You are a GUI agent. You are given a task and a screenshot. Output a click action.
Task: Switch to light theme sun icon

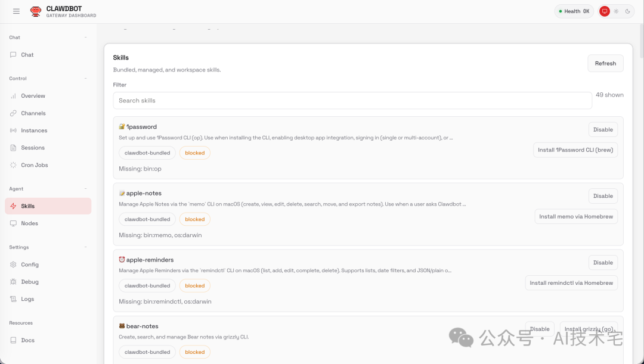click(616, 11)
